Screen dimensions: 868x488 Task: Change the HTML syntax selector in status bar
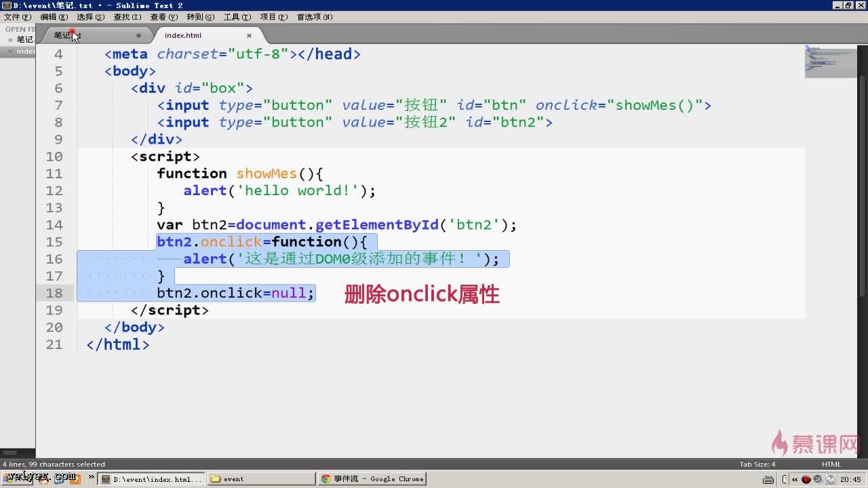click(831, 464)
